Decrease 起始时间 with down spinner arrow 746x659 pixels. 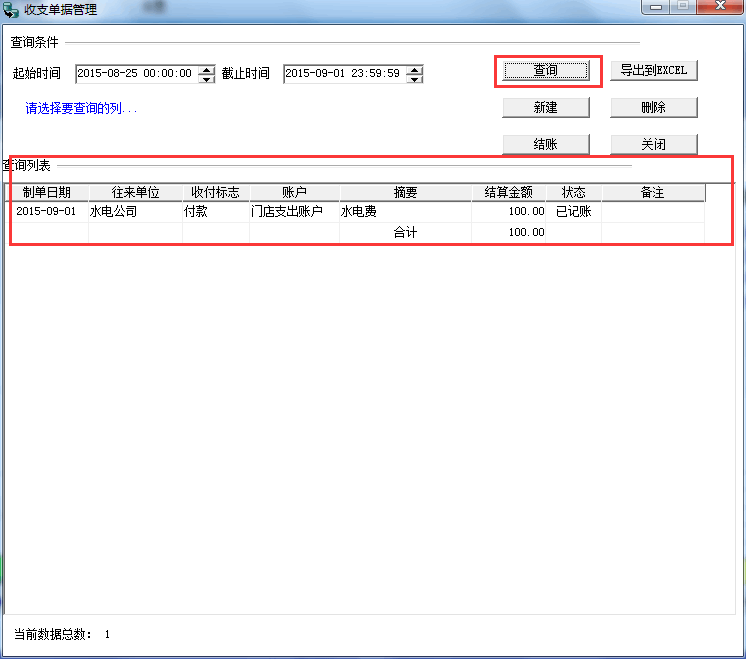[206, 79]
